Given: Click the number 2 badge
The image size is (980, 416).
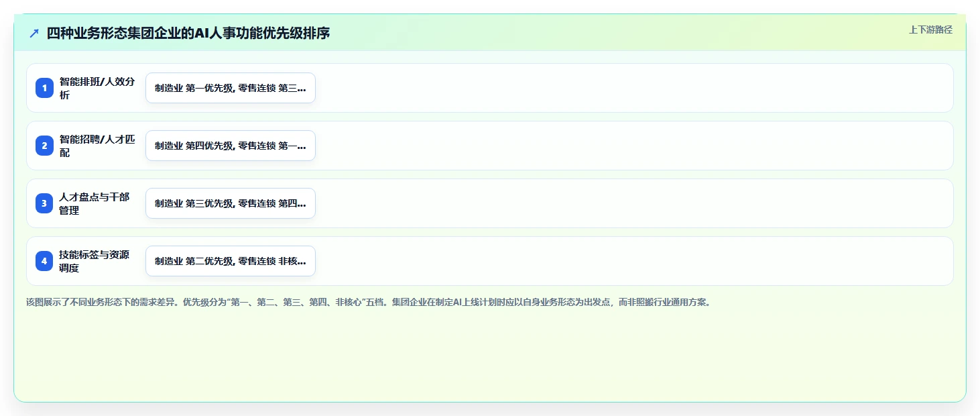Looking at the screenshot, I should point(44,146).
